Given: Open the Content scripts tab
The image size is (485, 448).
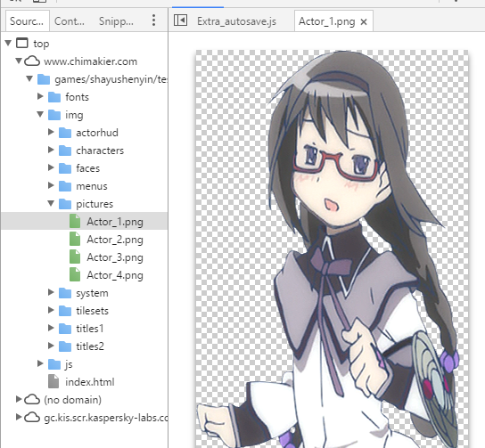Looking at the screenshot, I should 70,21.
